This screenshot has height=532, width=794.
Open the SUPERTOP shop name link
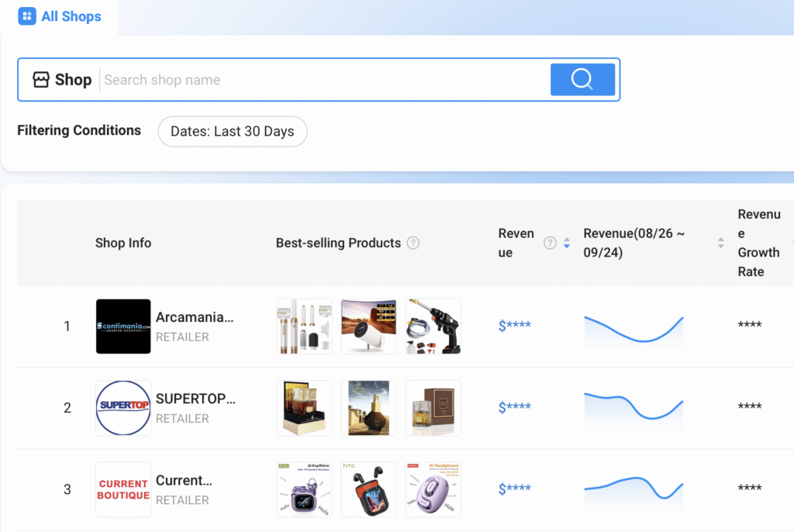point(195,399)
